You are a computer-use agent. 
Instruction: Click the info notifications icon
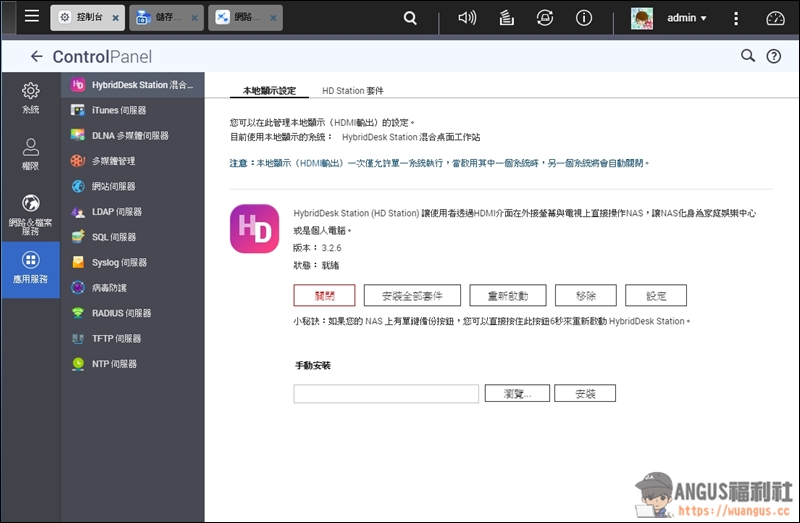click(584, 18)
